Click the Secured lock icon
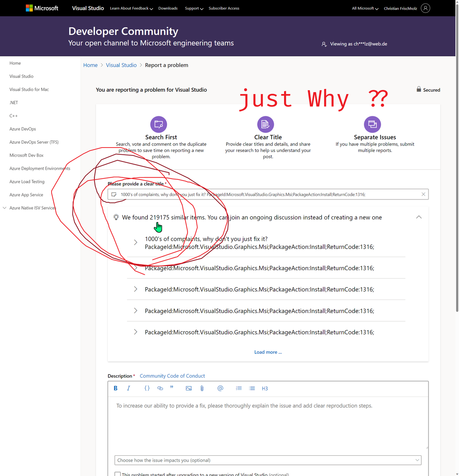 (419, 89)
